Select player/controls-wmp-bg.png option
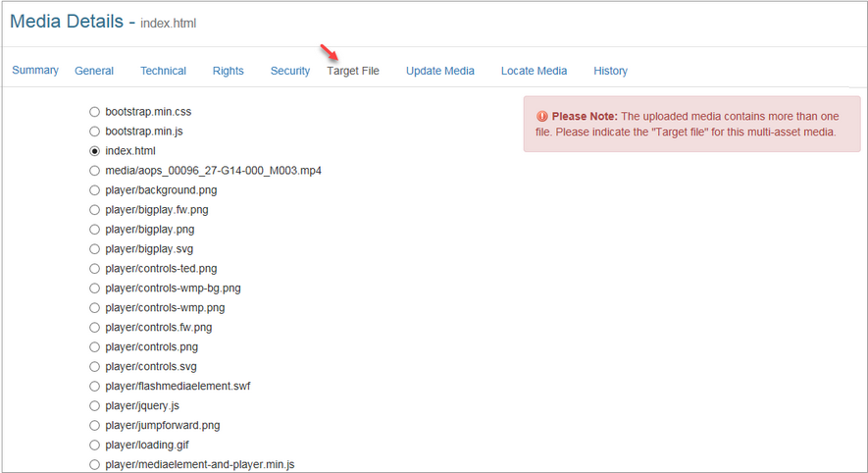868x473 pixels. pyautogui.click(x=95, y=289)
